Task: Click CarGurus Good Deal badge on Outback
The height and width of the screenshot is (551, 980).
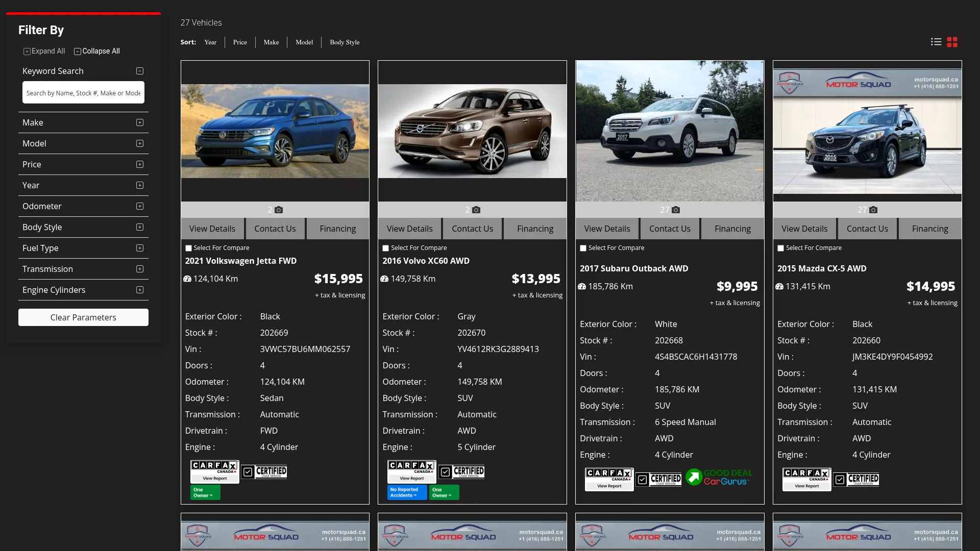Action: coord(719,477)
